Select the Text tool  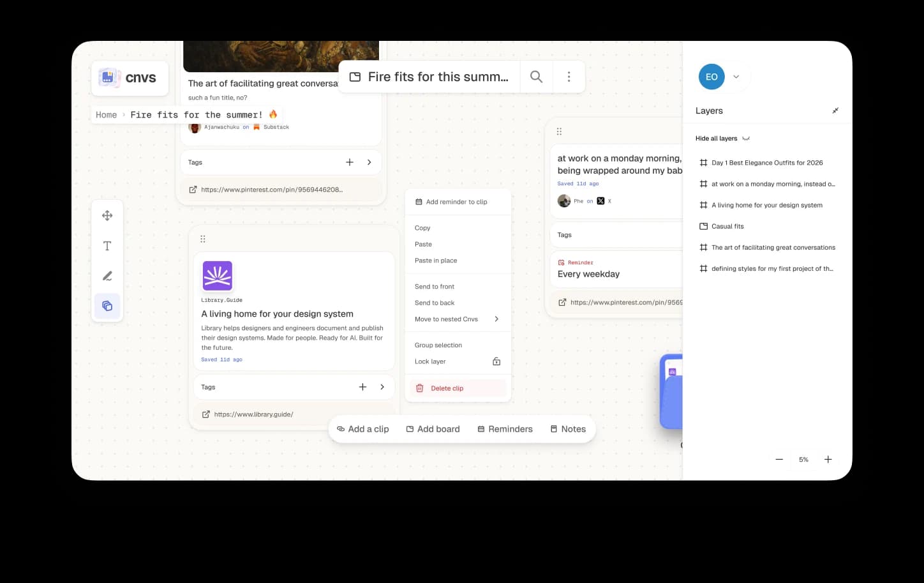click(107, 246)
